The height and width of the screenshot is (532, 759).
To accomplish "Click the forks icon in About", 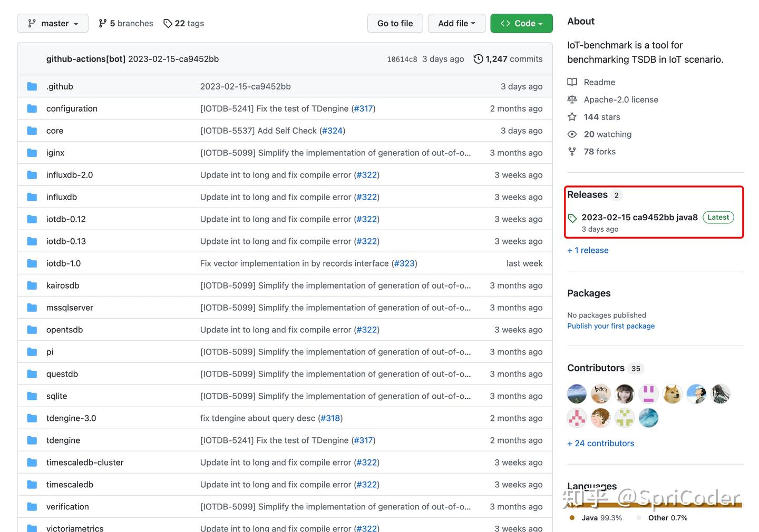I will 572,152.
